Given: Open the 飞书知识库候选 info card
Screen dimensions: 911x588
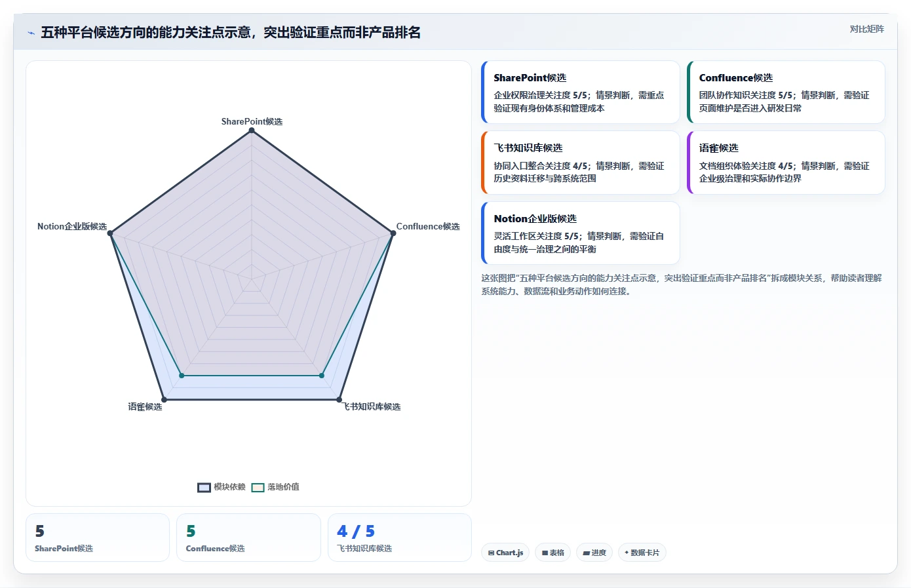Looking at the screenshot, I should (x=580, y=163).
